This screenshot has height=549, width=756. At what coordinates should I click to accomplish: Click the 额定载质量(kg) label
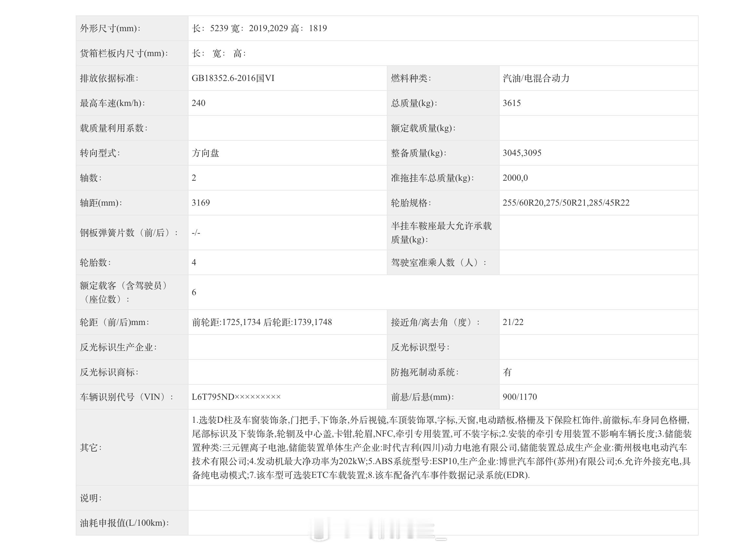pyautogui.click(x=423, y=128)
